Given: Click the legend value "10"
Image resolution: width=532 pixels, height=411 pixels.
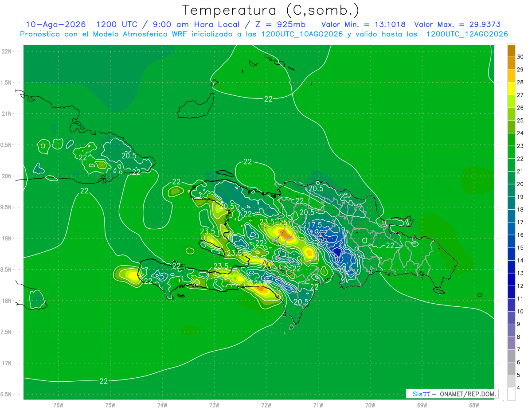Looking at the screenshot, I should (x=520, y=311).
